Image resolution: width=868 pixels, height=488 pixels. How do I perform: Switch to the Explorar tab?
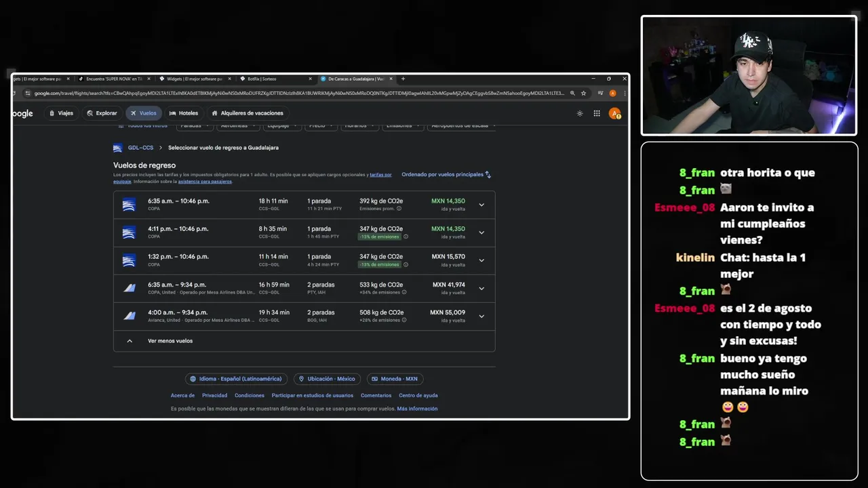click(x=102, y=113)
